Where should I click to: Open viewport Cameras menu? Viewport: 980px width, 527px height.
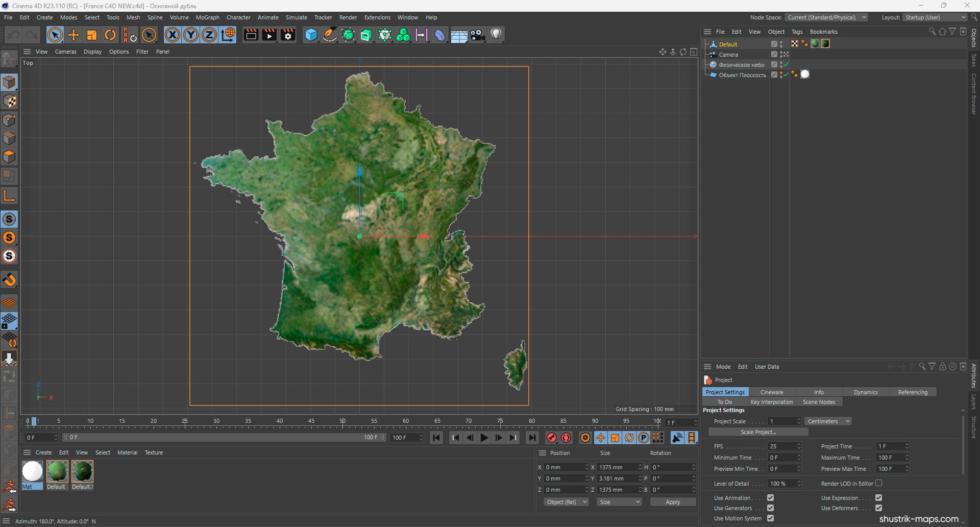(x=65, y=52)
